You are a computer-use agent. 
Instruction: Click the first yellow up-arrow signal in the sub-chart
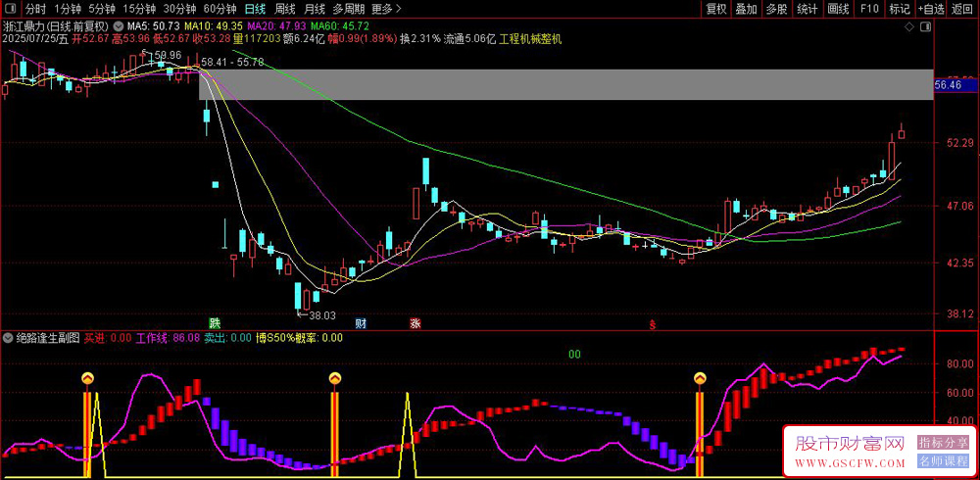click(87, 377)
